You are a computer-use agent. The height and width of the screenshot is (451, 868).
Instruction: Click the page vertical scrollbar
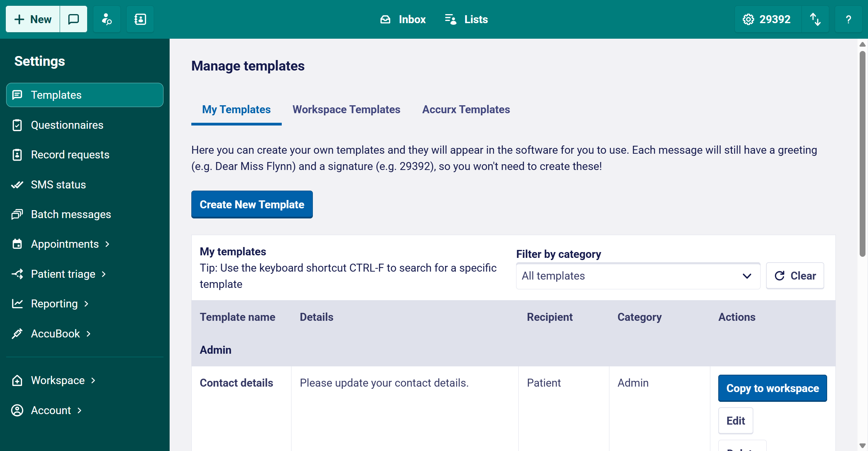click(863, 154)
